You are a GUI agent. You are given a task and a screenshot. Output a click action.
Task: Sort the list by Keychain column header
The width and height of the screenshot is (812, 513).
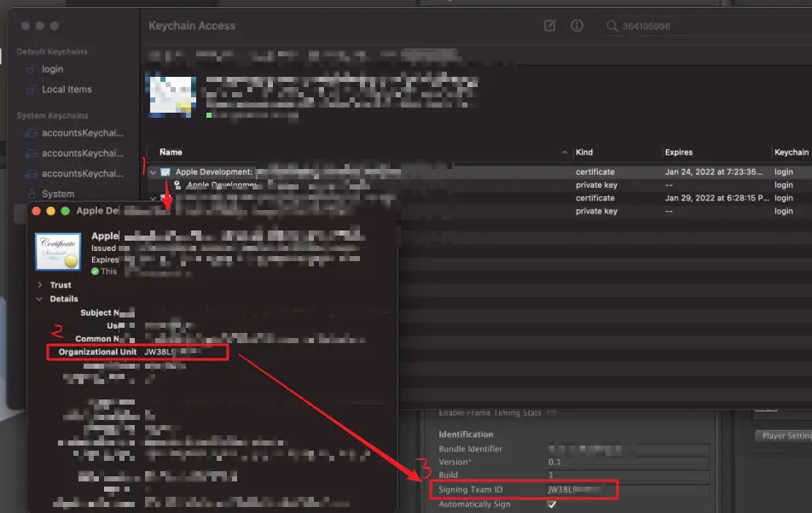791,152
